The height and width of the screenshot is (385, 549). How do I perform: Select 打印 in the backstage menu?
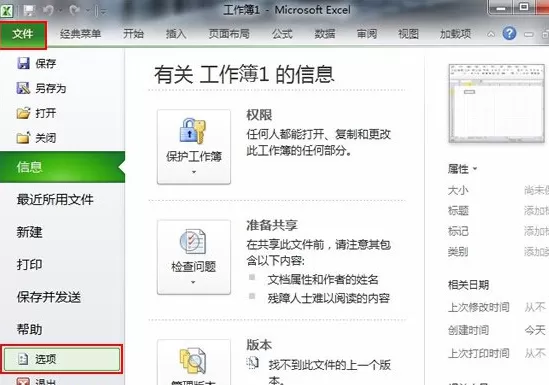(29, 265)
